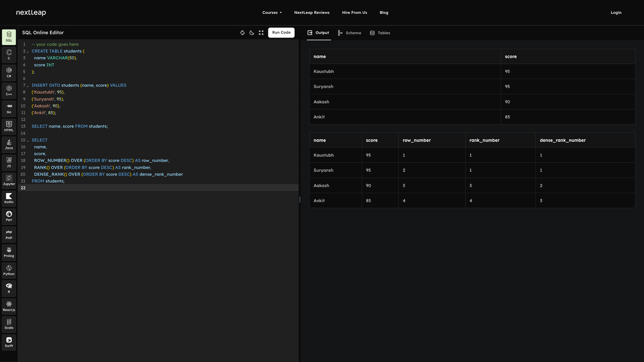Click the Login link
Viewport: 644px width, 362px height.
tap(616, 12)
